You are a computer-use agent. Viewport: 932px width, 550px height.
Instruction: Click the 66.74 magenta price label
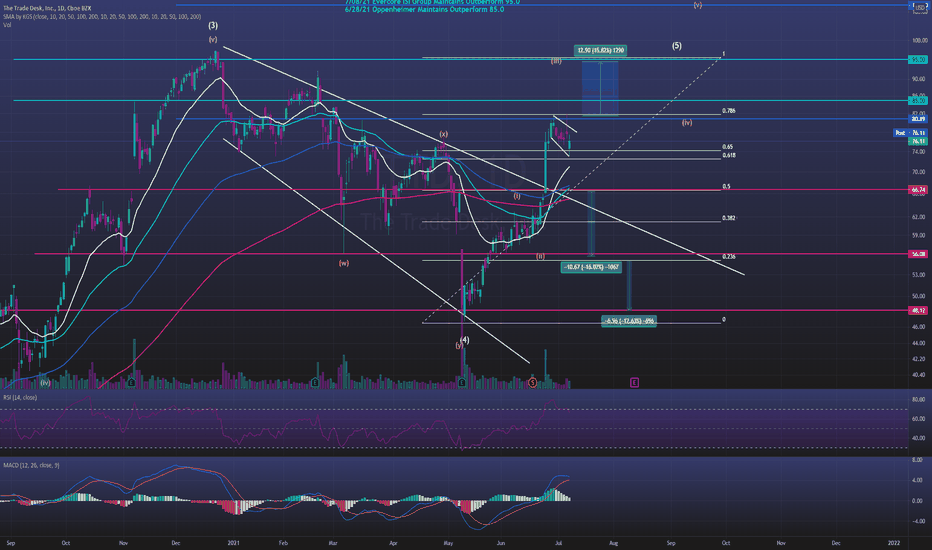pos(918,190)
